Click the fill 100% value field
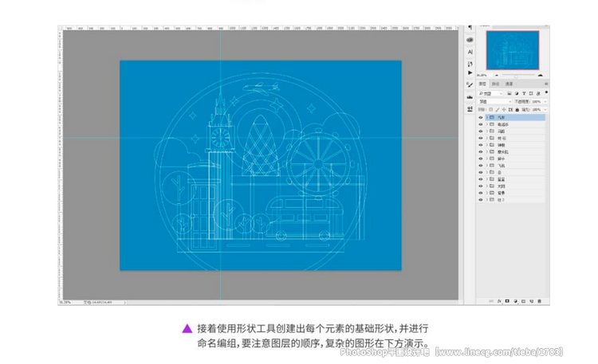Image resolution: width=598 pixels, height=364 pixels. 537,110
